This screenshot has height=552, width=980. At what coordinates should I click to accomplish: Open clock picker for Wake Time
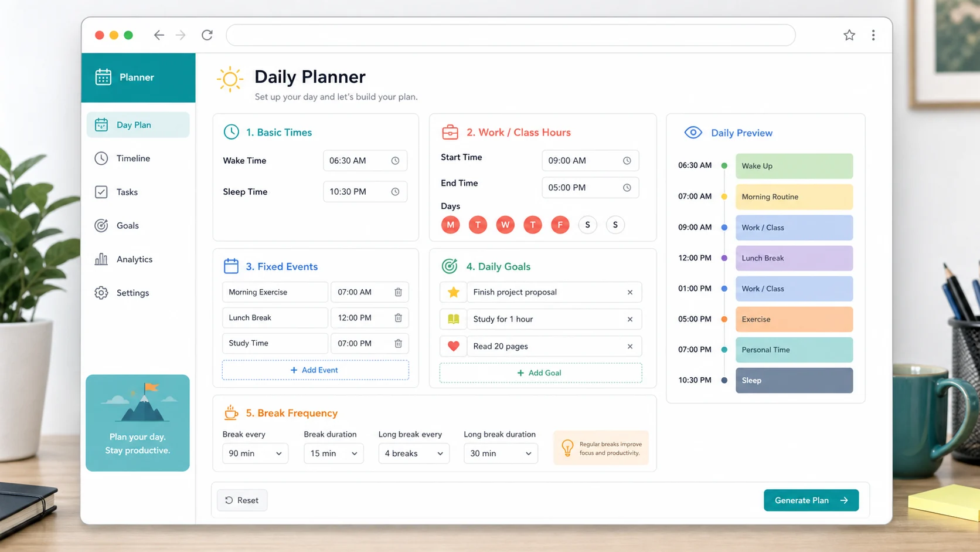395,161
